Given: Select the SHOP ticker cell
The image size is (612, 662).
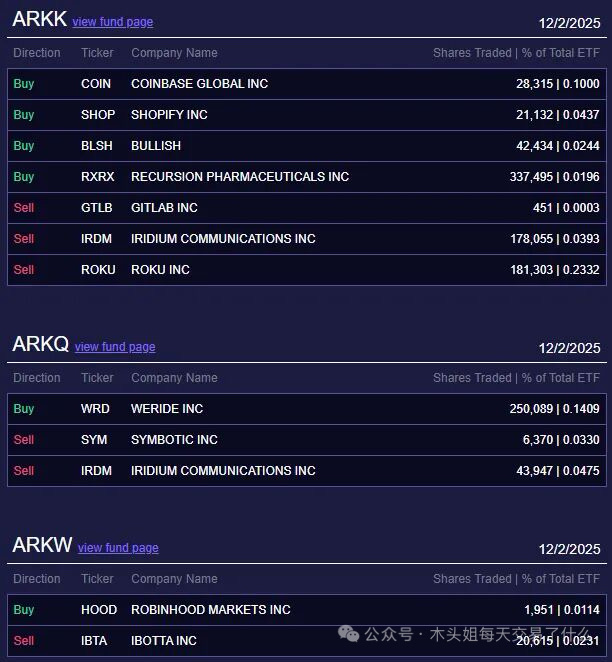Looking at the screenshot, I should (x=98, y=114).
